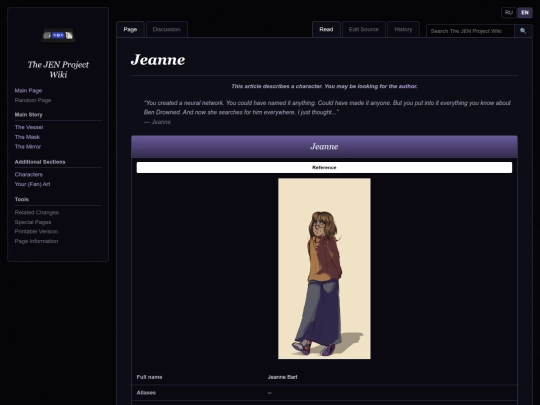Screen dimensions: 540x405
Task: Open The Mask story link
Action: click(27, 137)
